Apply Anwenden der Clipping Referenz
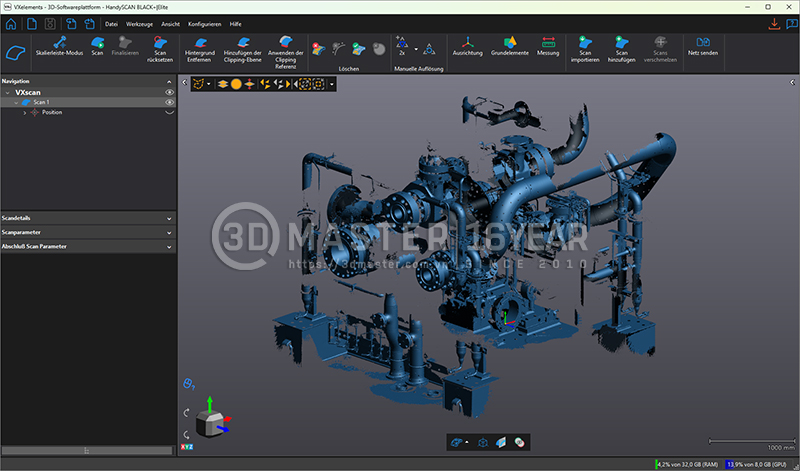The height and width of the screenshot is (471, 800). (x=285, y=52)
